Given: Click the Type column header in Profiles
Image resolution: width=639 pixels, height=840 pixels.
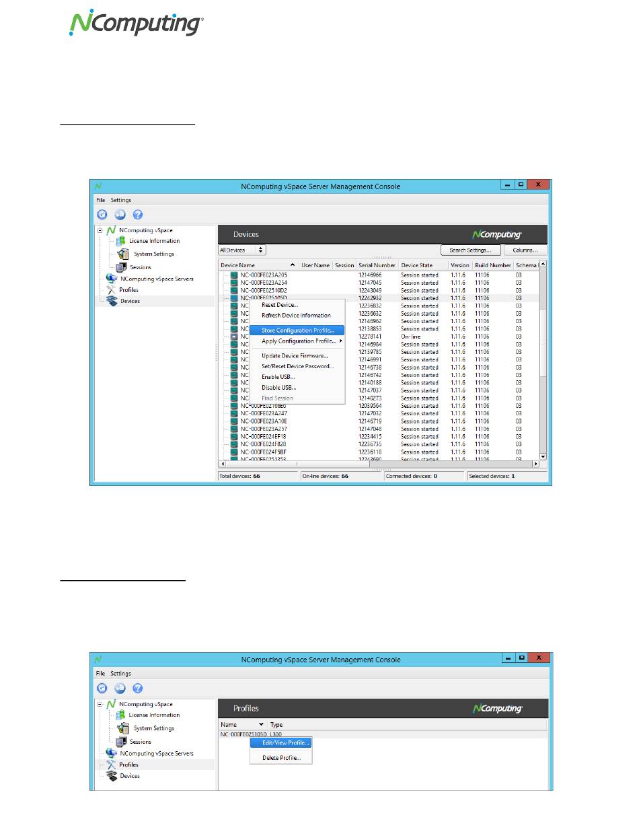Looking at the screenshot, I should (x=276, y=724).
